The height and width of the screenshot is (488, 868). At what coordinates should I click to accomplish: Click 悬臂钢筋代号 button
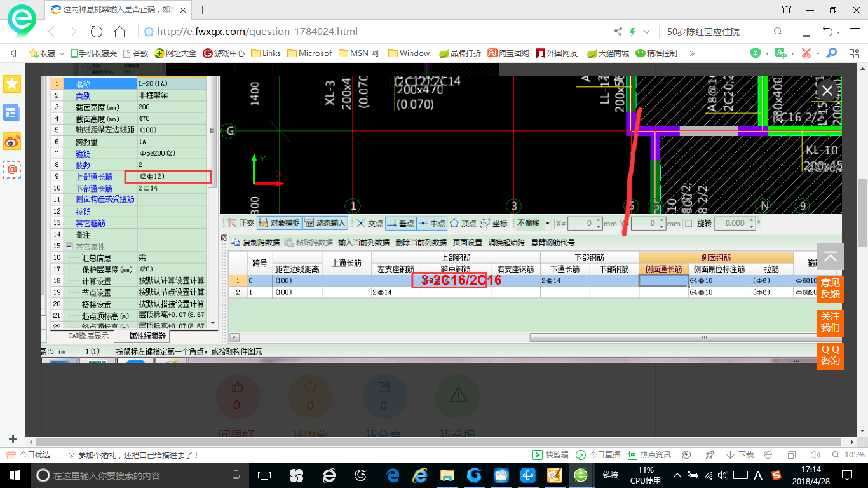pos(553,242)
